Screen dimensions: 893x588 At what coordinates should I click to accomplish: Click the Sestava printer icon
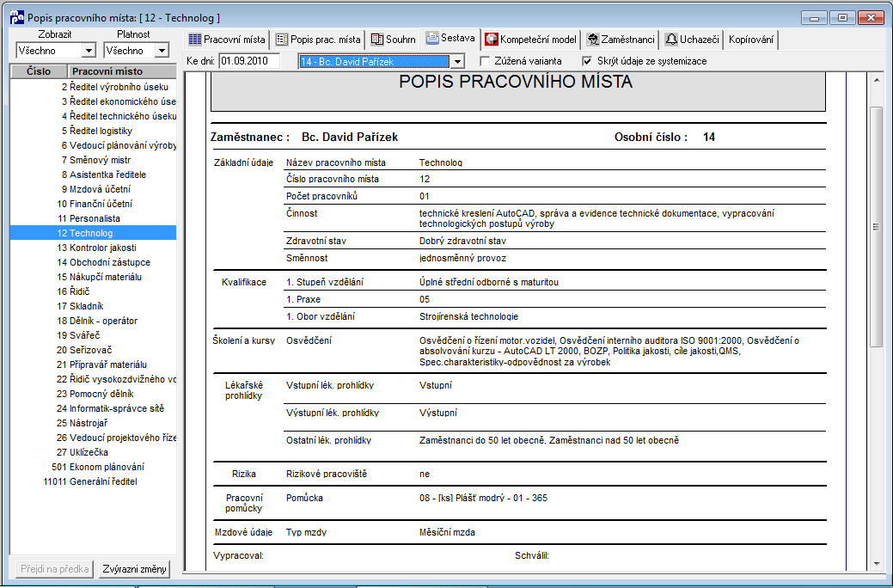click(432, 38)
